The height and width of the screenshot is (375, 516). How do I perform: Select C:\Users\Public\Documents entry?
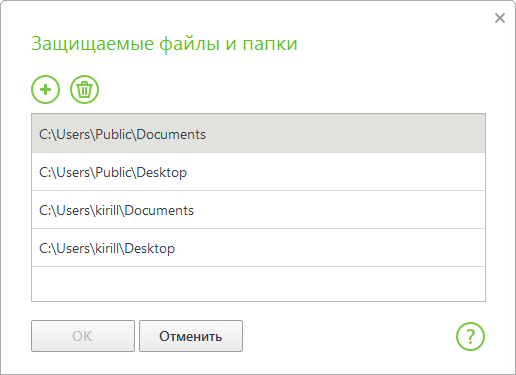tap(258, 134)
